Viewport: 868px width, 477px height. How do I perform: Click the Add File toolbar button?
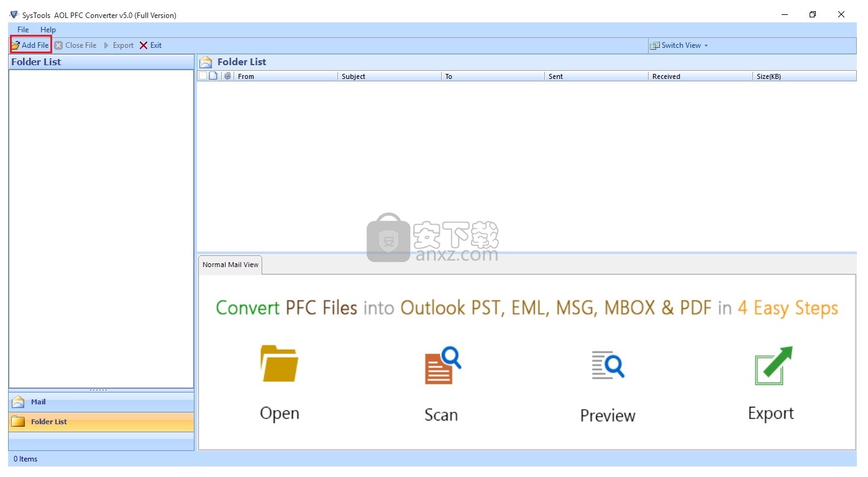(x=30, y=45)
